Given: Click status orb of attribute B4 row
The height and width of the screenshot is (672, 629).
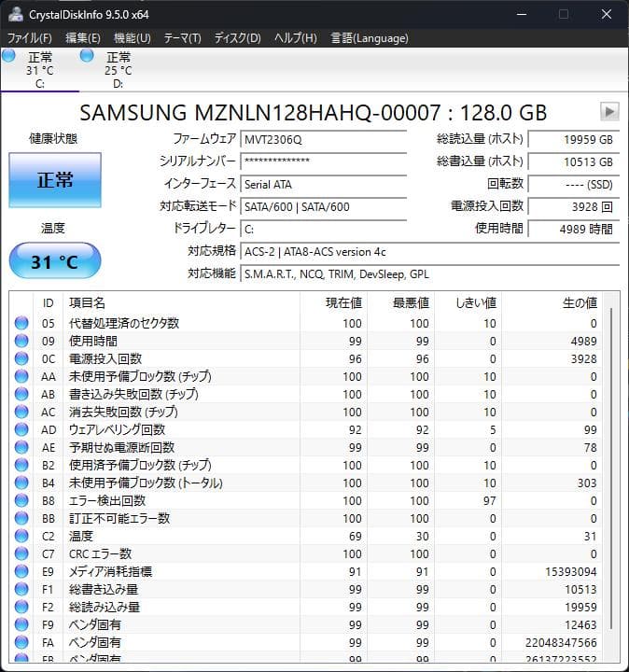Looking at the screenshot, I should point(21,483).
